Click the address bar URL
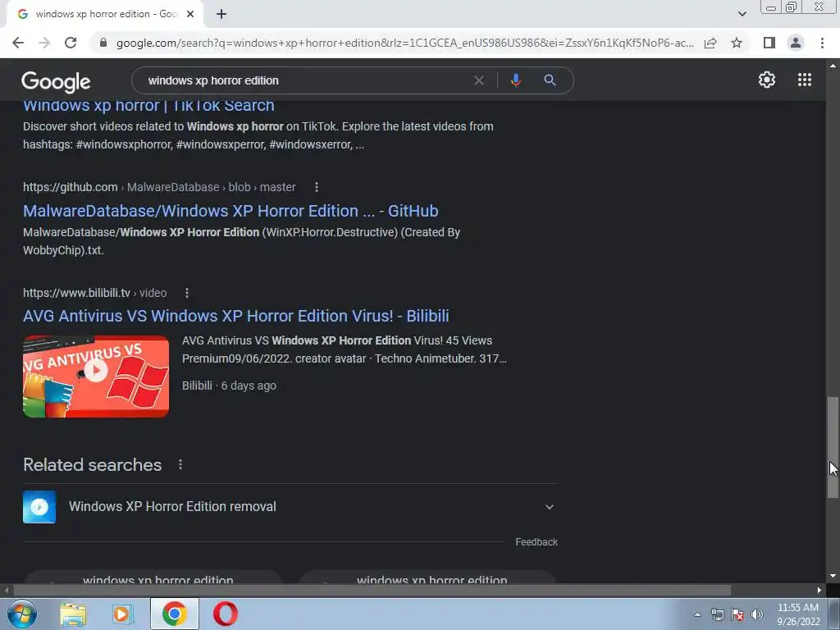 pos(404,43)
